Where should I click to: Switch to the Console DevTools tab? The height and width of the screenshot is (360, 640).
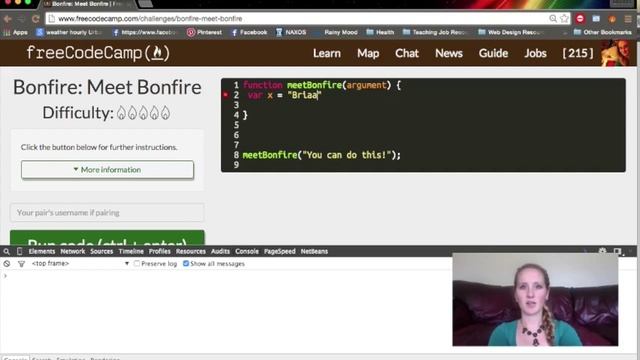point(247,251)
